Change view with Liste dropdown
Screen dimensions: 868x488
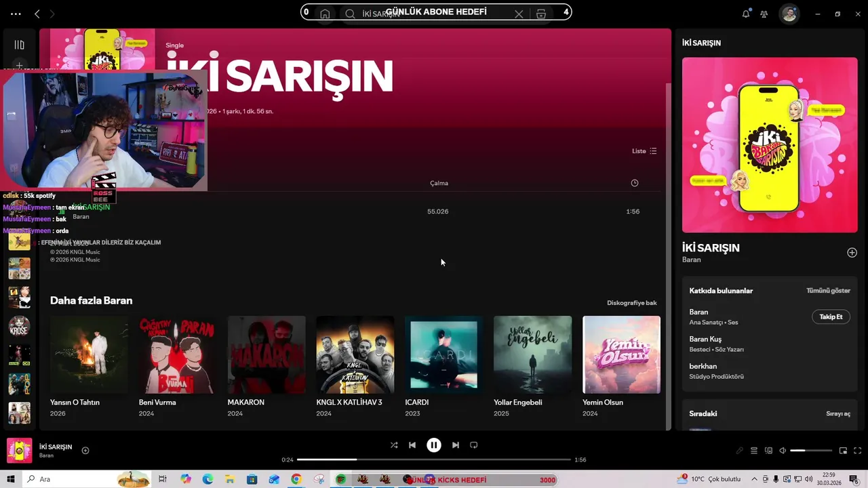644,151
